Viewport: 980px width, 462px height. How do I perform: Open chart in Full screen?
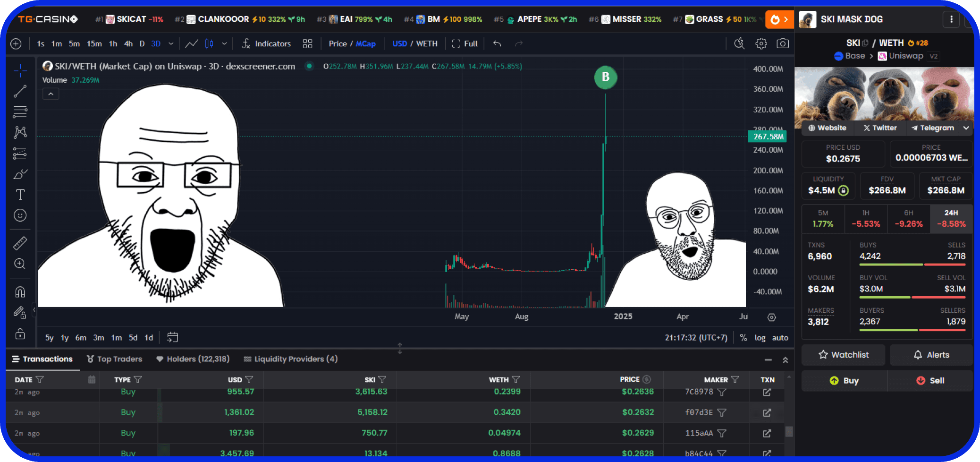[x=465, y=44]
